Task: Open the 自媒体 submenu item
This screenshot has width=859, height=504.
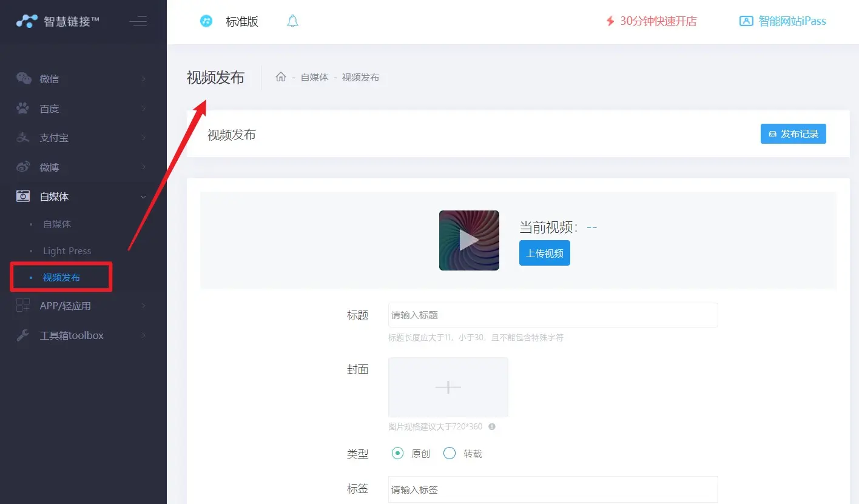Action: 57,224
